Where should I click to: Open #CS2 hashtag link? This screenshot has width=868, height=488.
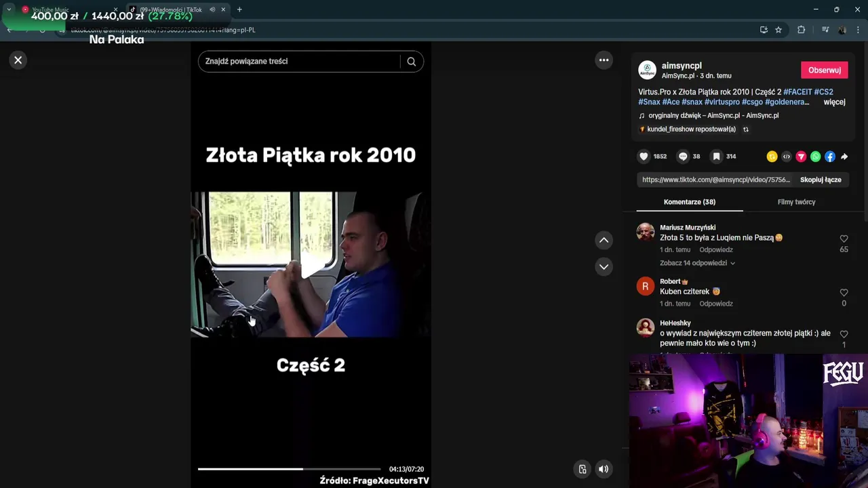[x=824, y=92]
